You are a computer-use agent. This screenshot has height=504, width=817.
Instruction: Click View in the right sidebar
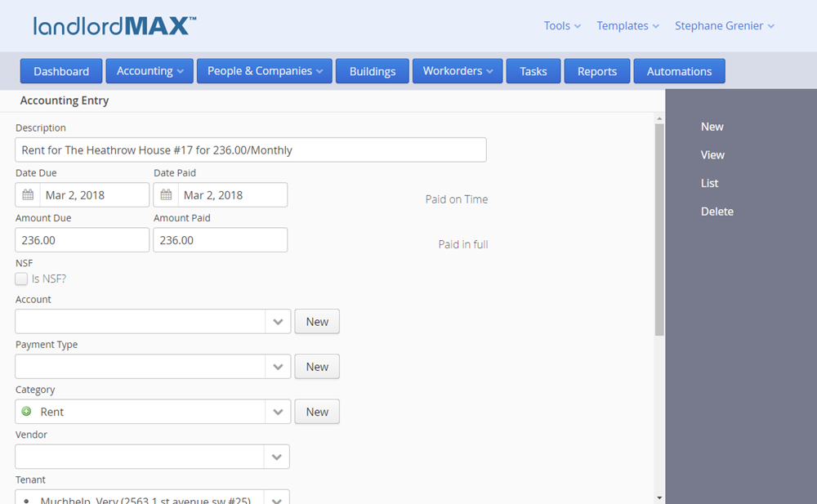coord(712,155)
